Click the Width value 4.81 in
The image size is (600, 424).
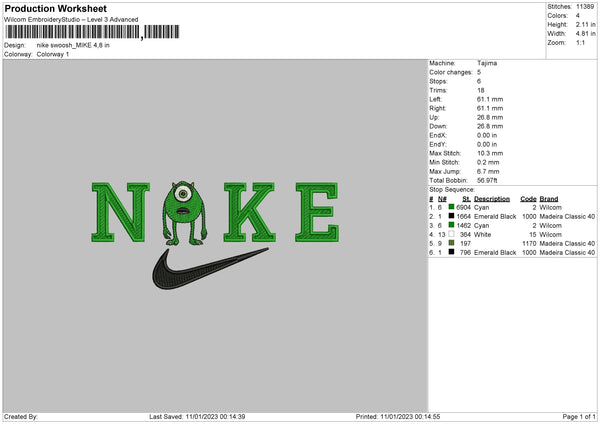585,34
